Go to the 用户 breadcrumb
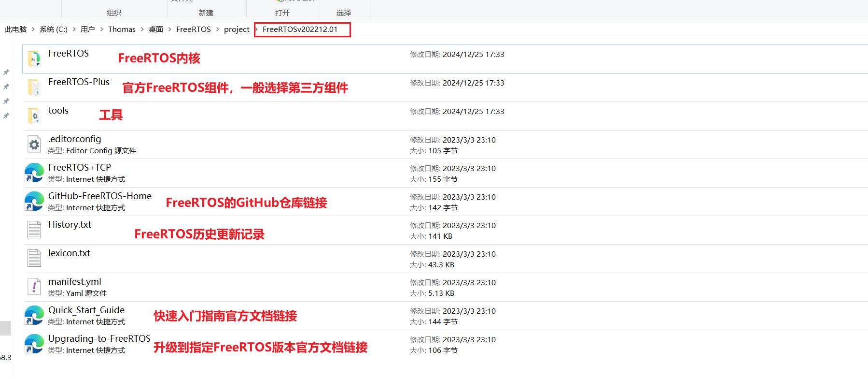This screenshot has width=868, height=378. (87, 29)
